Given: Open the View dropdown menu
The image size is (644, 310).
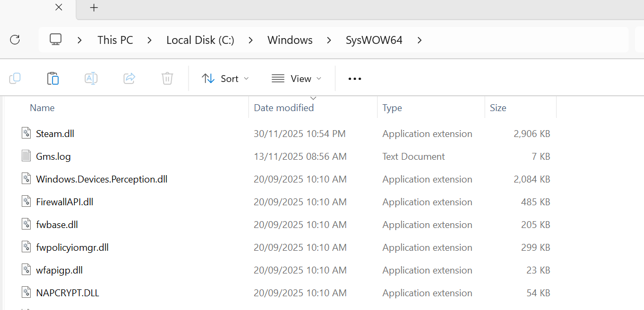Looking at the screenshot, I should point(297,79).
